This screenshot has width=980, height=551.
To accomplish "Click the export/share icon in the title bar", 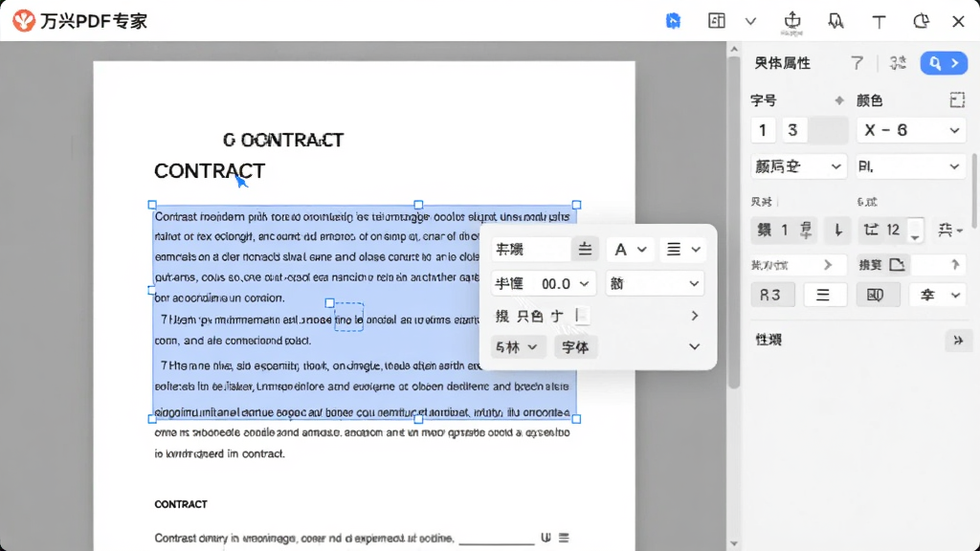I will (x=792, y=21).
